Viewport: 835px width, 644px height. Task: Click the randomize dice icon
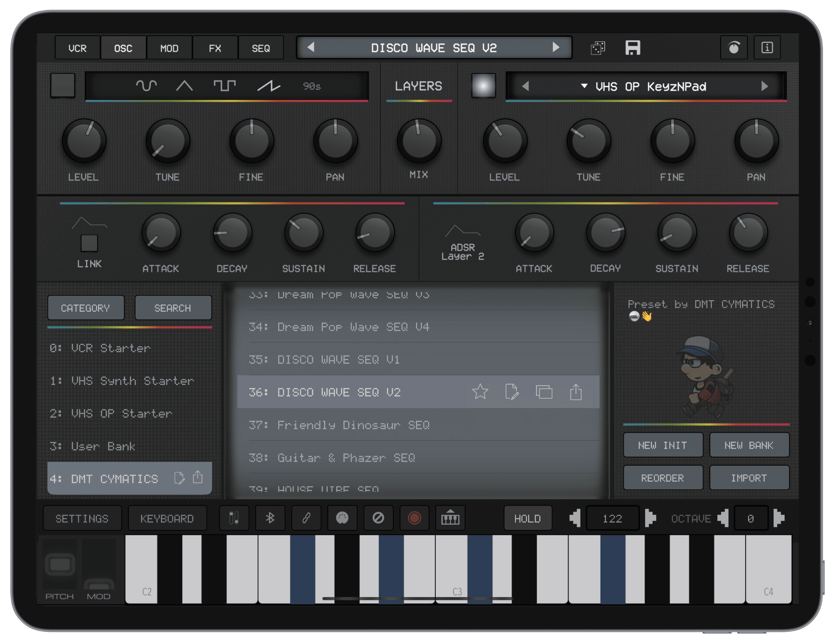tap(597, 48)
